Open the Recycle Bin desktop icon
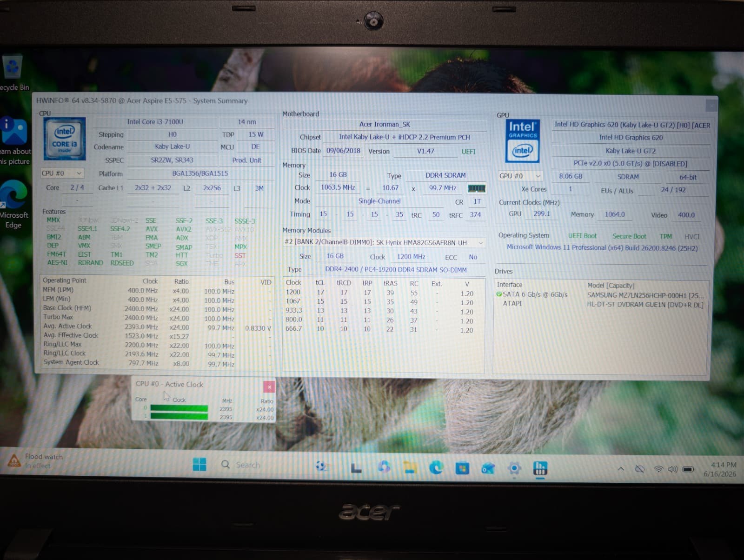The height and width of the screenshot is (560, 744). pyautogui.click(x=13, y=72)
